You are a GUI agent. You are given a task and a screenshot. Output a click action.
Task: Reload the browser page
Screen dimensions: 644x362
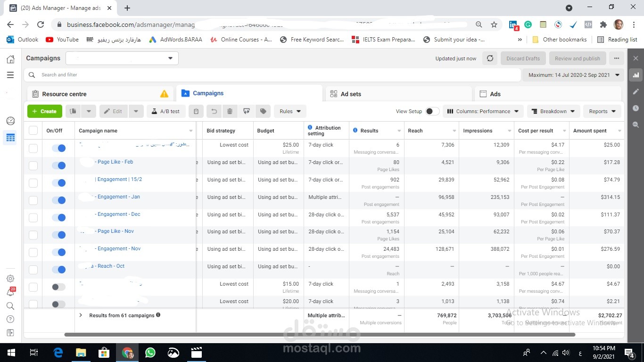(41, 25)
